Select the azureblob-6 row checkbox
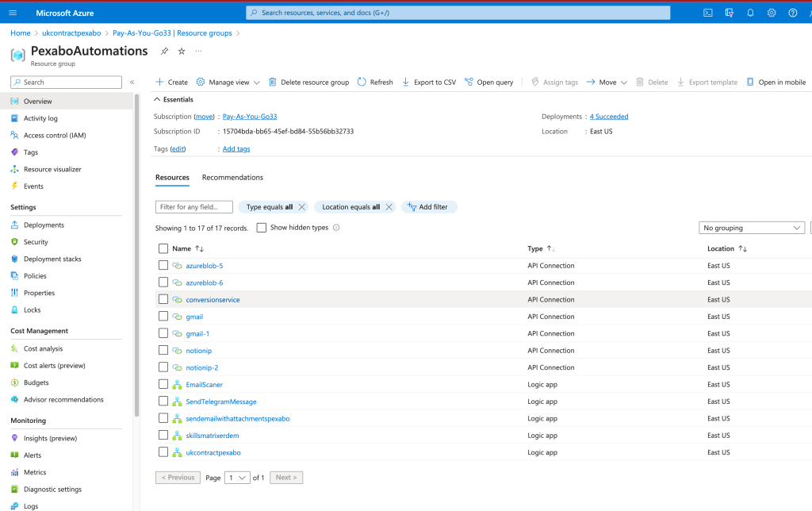812x511 pixels. [x=163, y=282]
